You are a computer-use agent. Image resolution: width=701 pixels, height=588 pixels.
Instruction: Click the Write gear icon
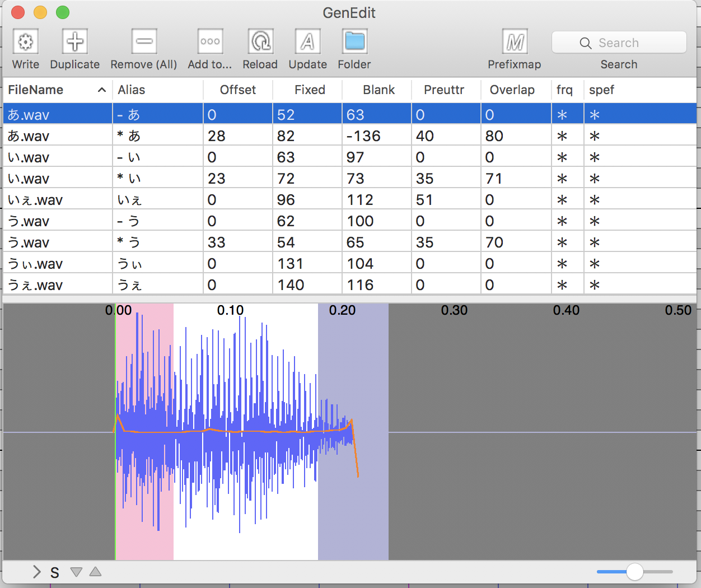click(26, 42)
